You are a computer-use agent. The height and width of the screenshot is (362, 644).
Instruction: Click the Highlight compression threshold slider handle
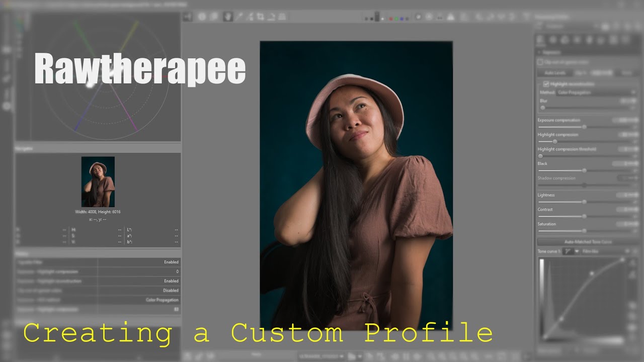tap(541, 156)
